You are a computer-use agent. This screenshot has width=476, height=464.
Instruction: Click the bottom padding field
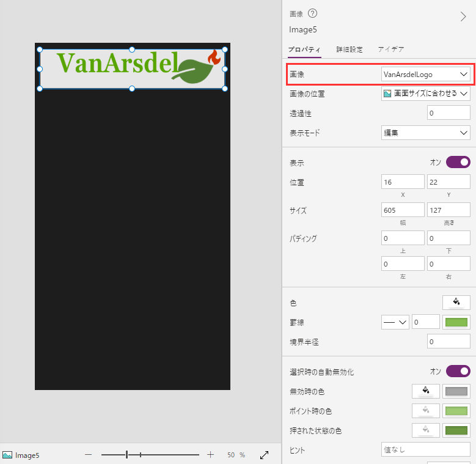(x=449, y=238)
